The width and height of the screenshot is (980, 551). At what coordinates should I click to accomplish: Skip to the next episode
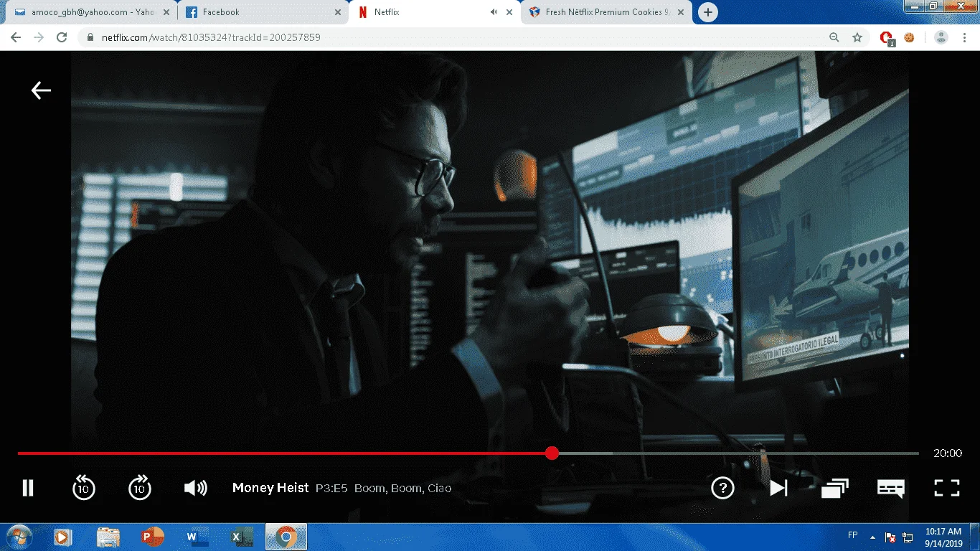[x=778, y=488]
